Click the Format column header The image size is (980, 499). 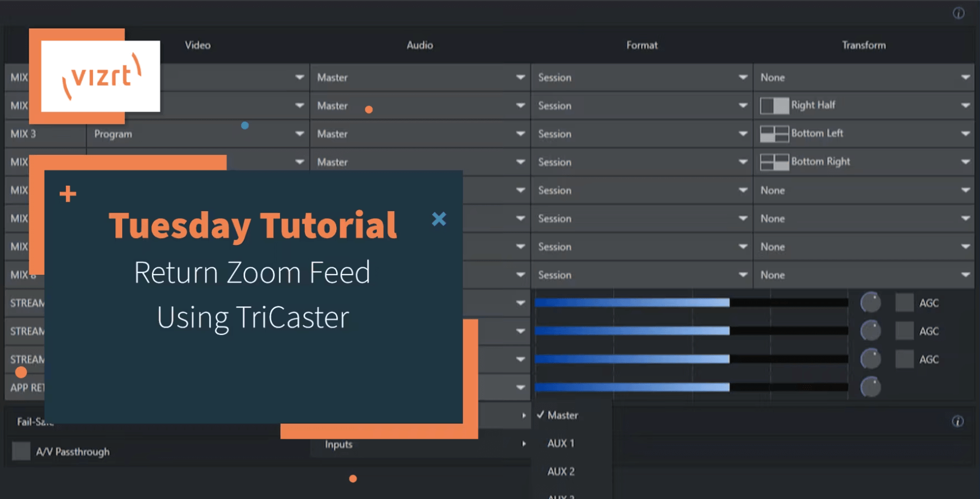642,45
